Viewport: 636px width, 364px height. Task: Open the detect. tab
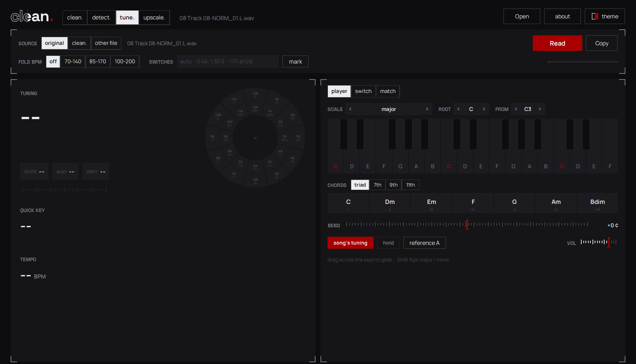101,18
